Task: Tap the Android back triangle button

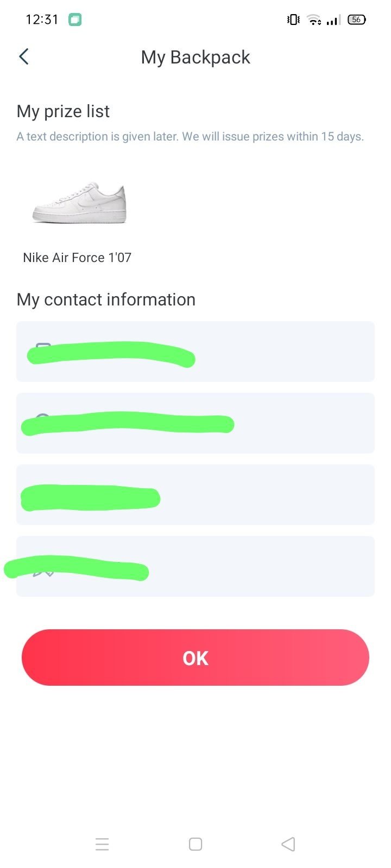Action: pos(288,844)
